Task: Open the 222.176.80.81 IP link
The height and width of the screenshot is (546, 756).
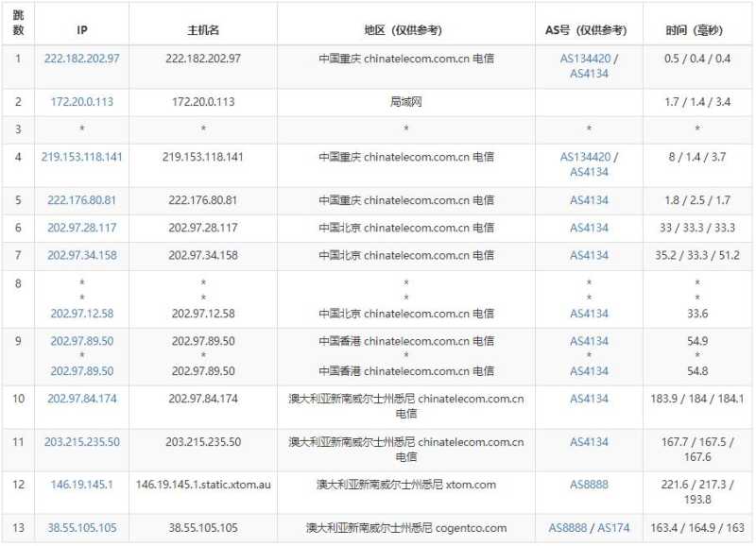Action: pyautogui.click(x=82, y=200)
